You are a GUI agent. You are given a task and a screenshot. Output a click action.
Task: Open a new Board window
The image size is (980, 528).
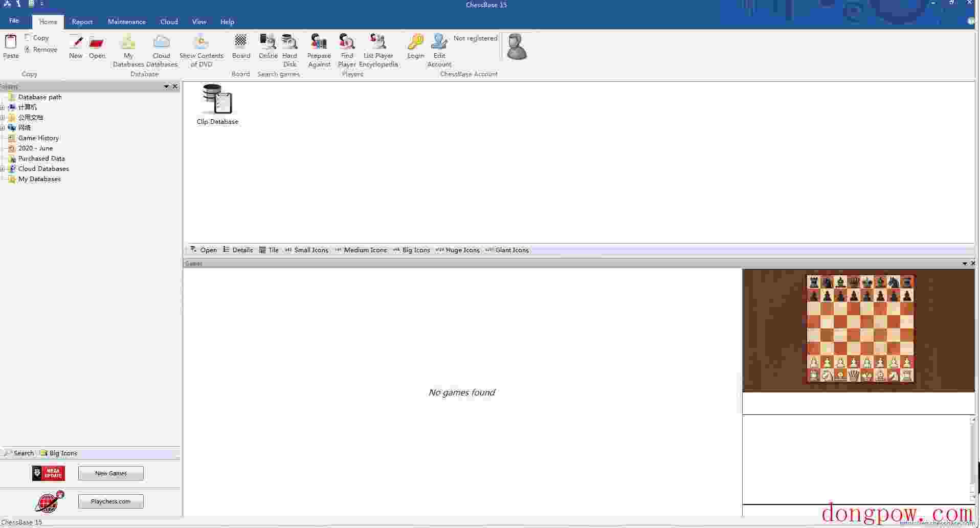click(x=241, y=47)
